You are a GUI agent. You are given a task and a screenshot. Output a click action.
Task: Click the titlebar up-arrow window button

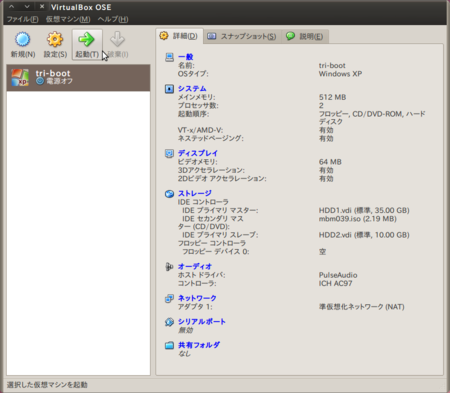point(11,7)
